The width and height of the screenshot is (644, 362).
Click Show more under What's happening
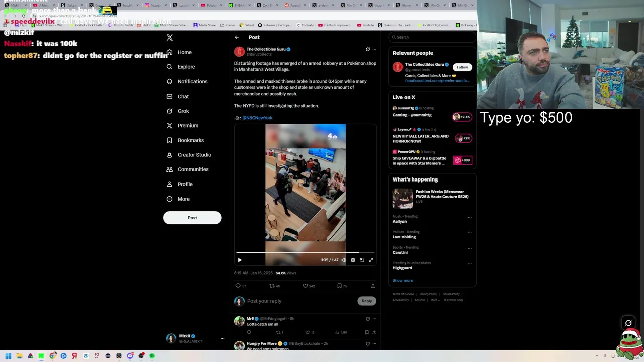(403, 281)
